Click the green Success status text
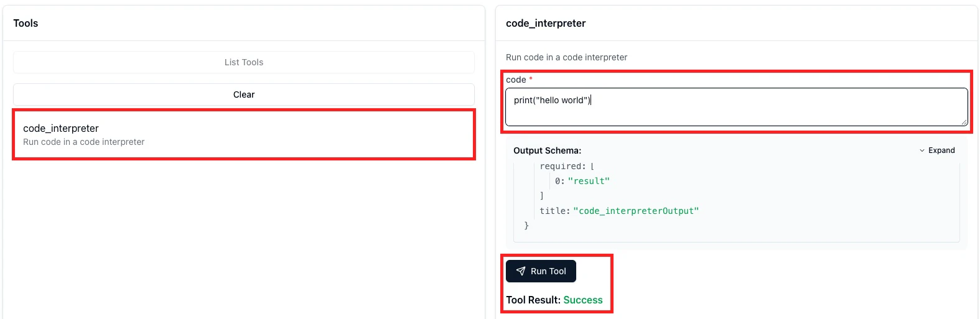The image size is (980, 319). 583,300
